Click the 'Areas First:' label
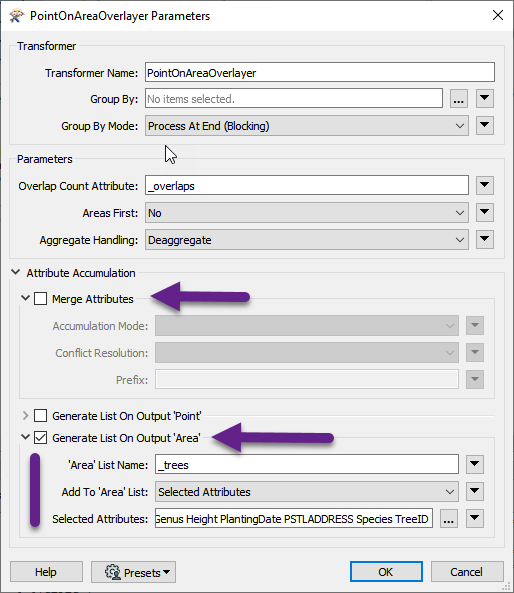The width and height of the screenshot is (514, 593). pos(110,213)
